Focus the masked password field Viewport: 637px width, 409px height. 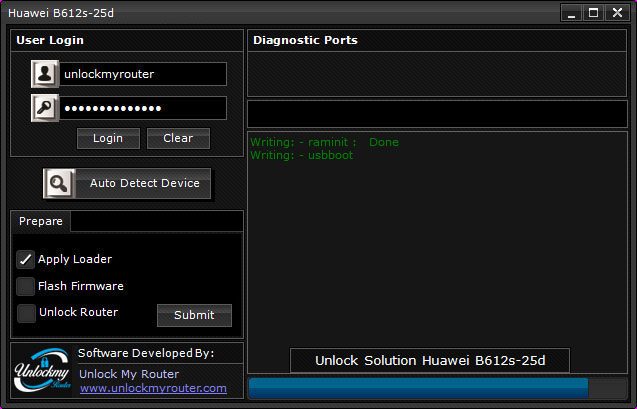pos(143,108)
